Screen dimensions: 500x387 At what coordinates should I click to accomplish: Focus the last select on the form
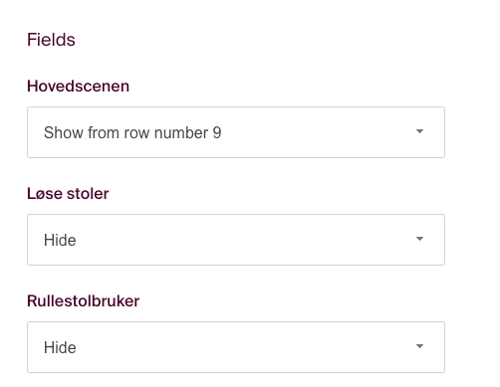[x=236, y=347]
